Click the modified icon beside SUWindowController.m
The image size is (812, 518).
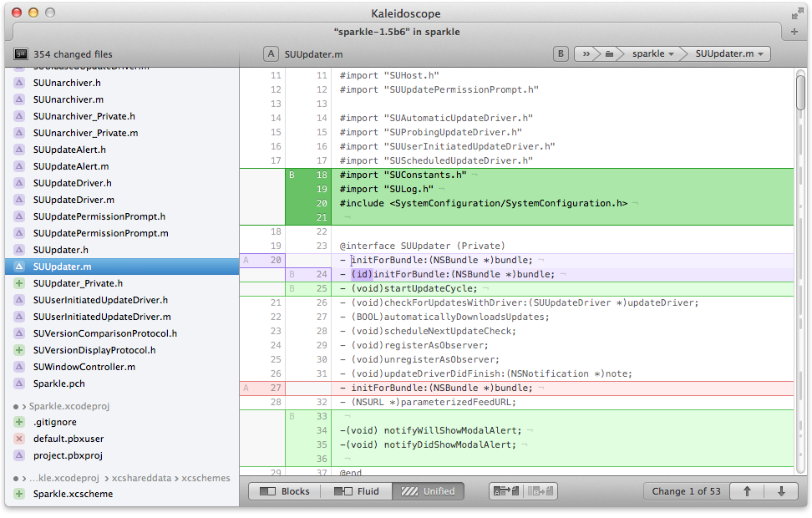19,368
